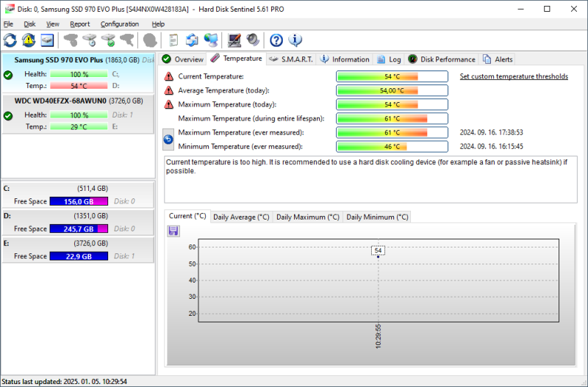Select the WDC WD40EFZX-68AWUN0 disk

pos(78,114)
